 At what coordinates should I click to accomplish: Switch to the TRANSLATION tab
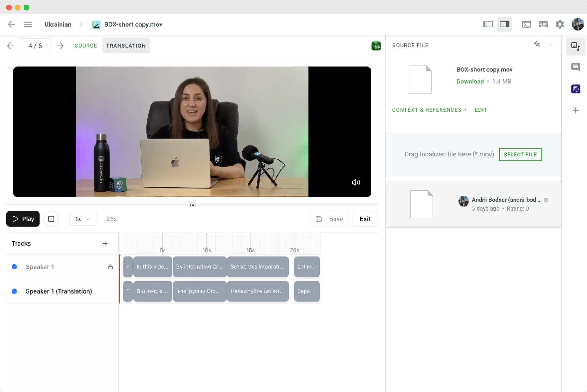126,46
